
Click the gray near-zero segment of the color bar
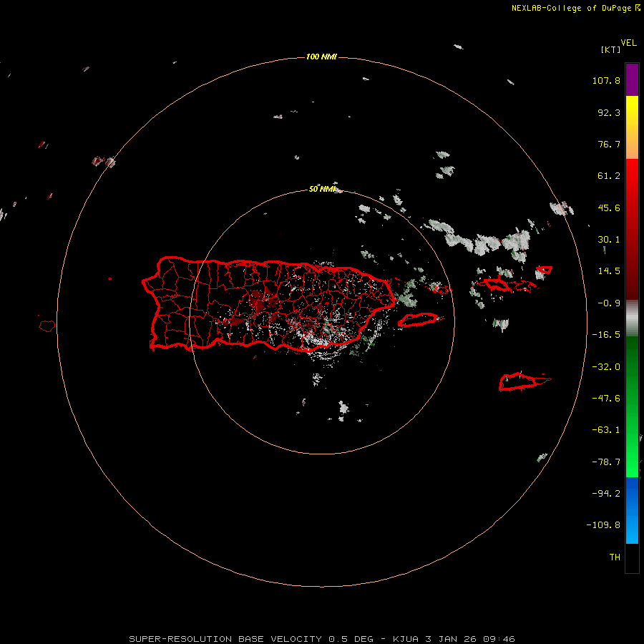click(632, 318)
